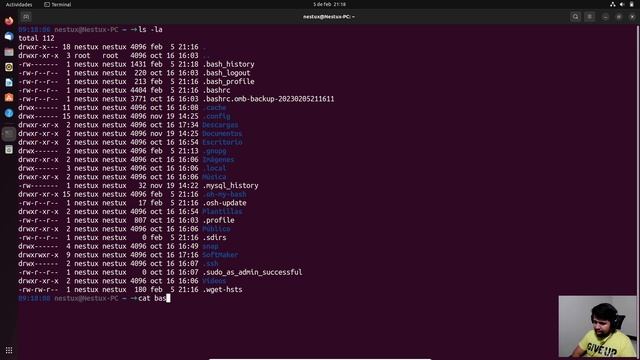Screen dimensions: 640x360
Task: Open LibreOffice Writer from the dock
Action: [x=9, y=82]
